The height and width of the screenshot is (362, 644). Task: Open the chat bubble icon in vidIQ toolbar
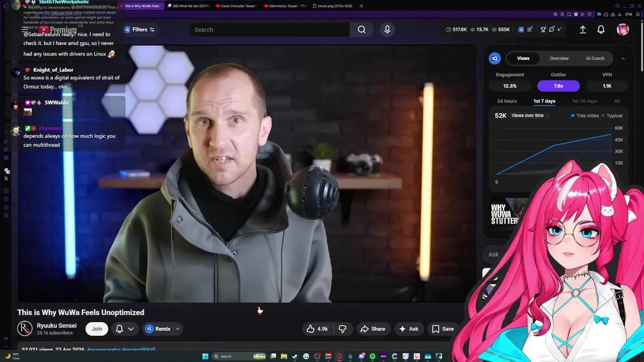(551, 30)
